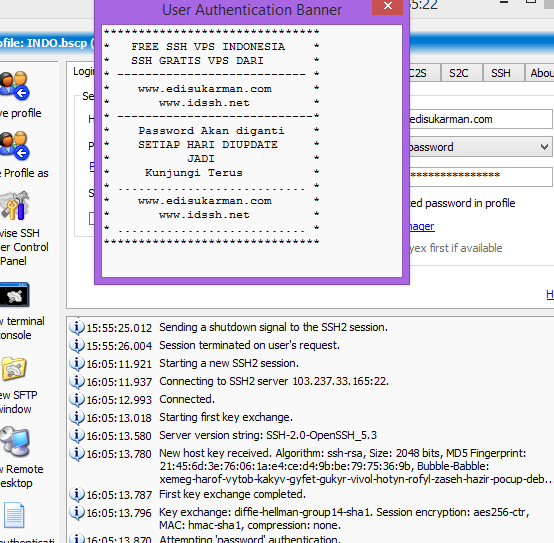Toggle the checkbox left of the banner
Screen dimensions: 554x543
pos(92,218)
